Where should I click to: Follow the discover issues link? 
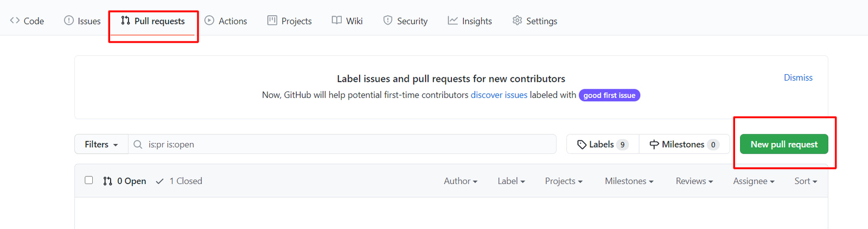click(499, 95)
